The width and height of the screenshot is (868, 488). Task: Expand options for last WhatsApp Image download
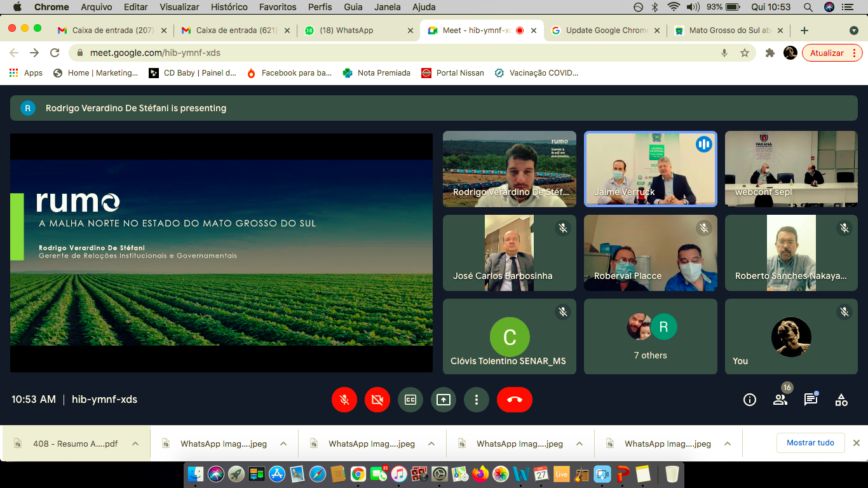728,444
